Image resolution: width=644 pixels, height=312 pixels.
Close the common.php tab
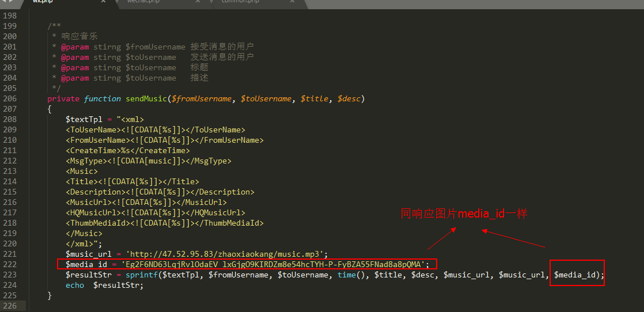[292, 2]
